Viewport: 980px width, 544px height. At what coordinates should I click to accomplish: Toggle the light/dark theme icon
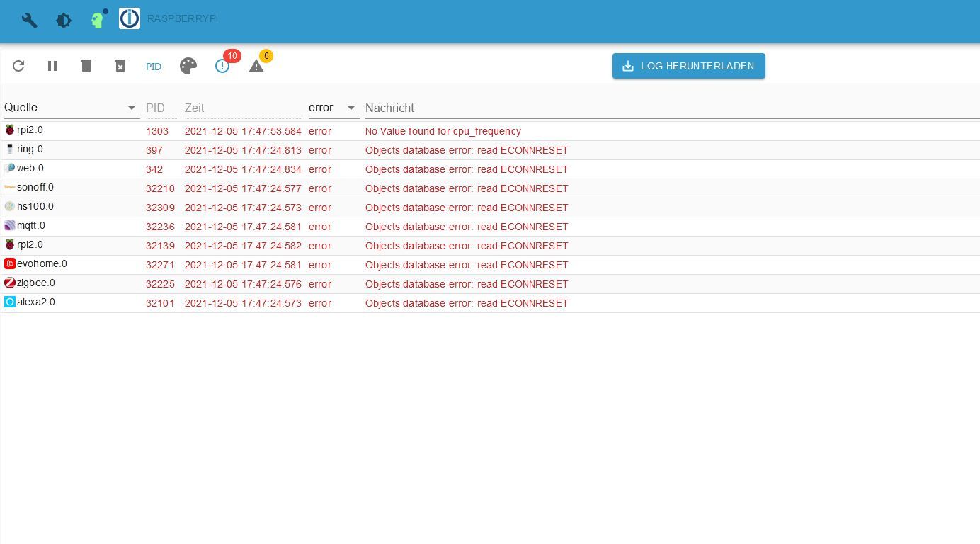64,21
